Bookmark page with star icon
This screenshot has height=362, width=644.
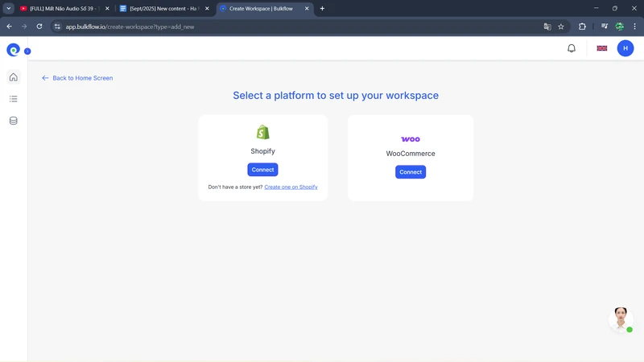(x=561, y=27)
